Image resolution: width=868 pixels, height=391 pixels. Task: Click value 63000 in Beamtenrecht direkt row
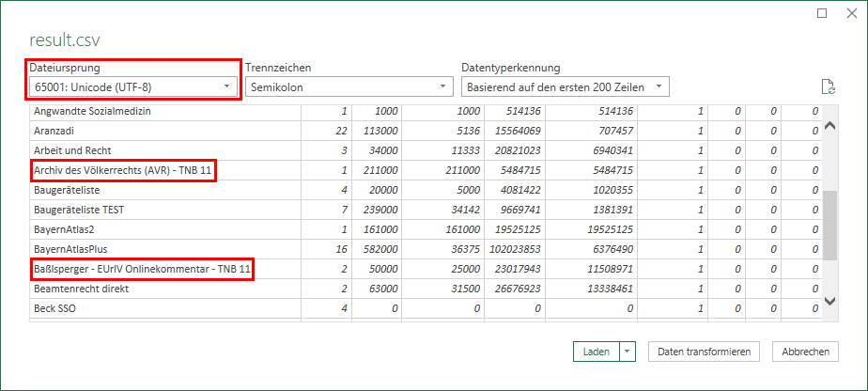pyautogui.click(x=383, y=289)
